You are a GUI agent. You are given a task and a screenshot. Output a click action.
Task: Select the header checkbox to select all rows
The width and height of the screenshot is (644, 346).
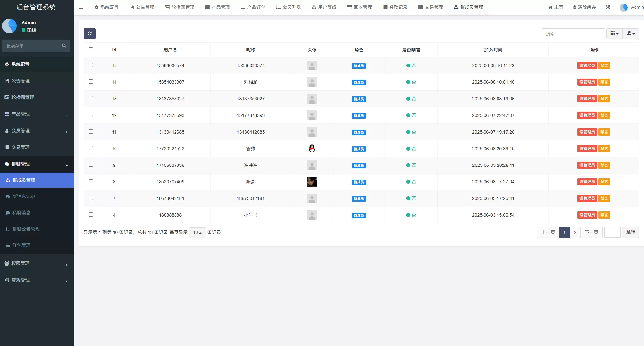click(91, 49)
